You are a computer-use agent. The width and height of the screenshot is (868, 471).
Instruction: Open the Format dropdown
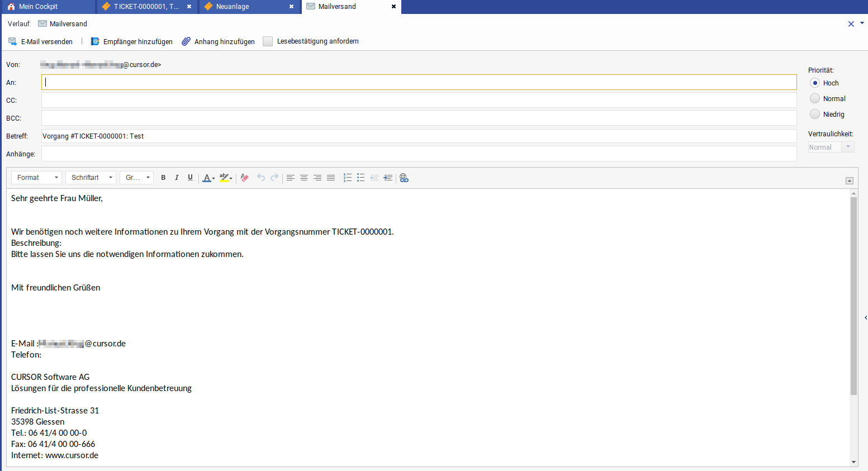pyautogui.click(x=36, y=178)
